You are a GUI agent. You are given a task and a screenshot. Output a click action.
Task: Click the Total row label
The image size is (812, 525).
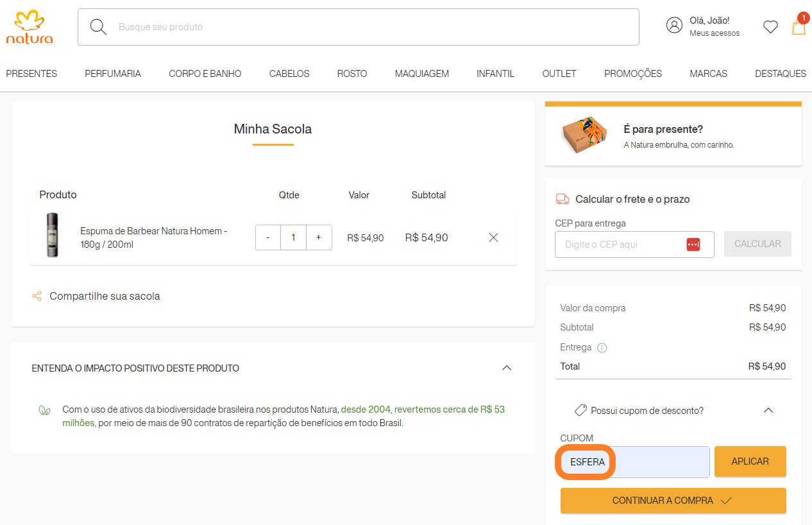click(x=570, y=366)
